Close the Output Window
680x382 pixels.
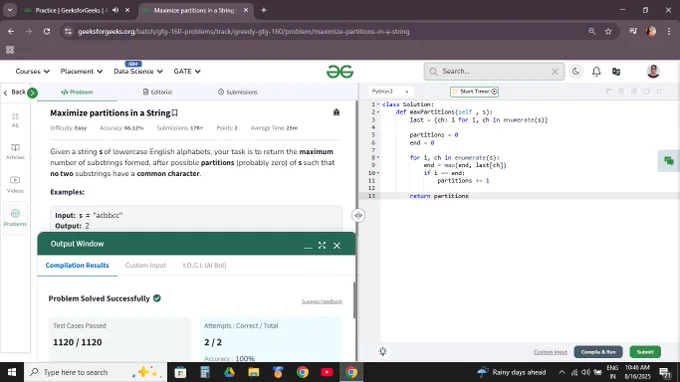click(337, 245)
